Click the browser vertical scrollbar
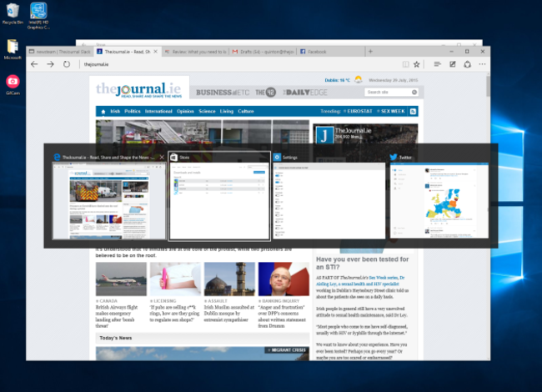This screenshot has height=392, width=542. [488, 87]
